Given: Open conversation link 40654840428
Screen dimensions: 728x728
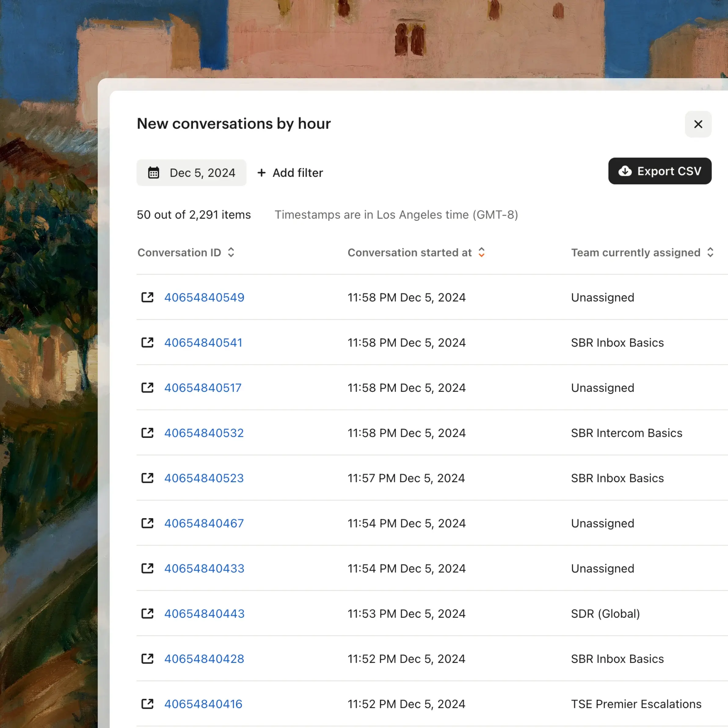Looking at the screenshot, I should pyautogui.click(x=204, y=659).
